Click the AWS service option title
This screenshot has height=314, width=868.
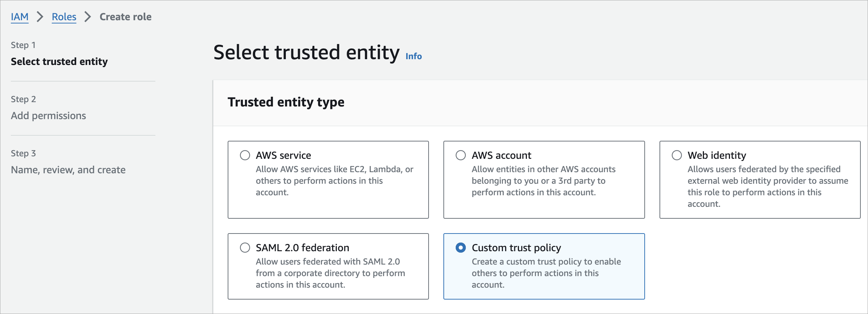[283, 155]
